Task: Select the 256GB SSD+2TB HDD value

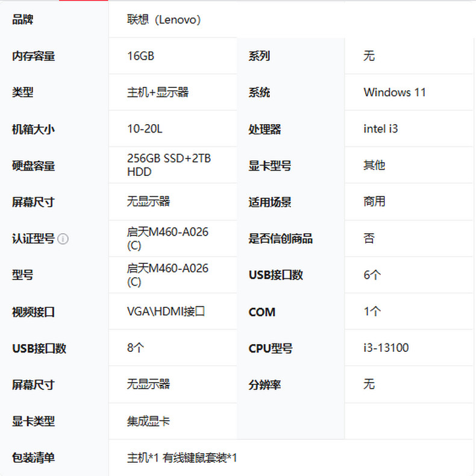Action: tap(169, 165)
